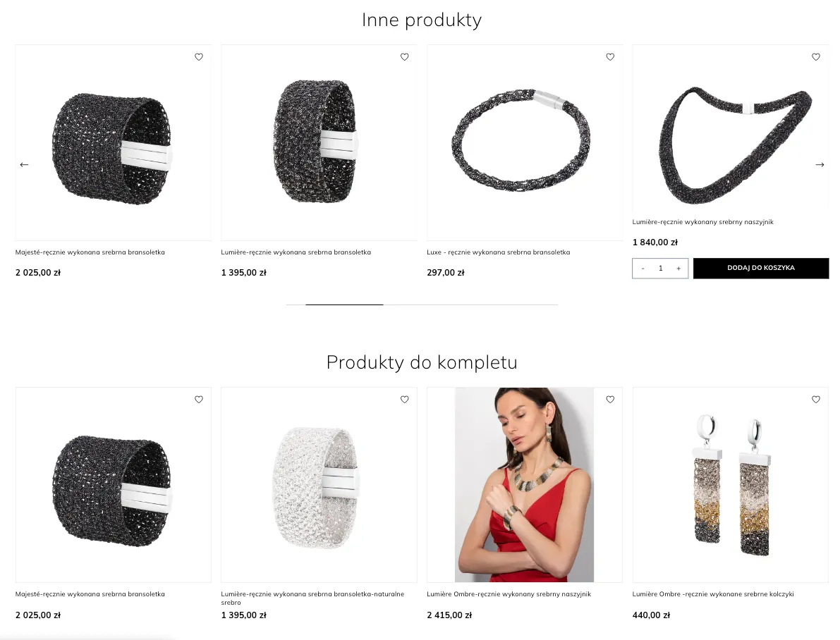The image size is (840, 640).
Task: Open the Lumière Ombre earrings product image
Action: 731,485
